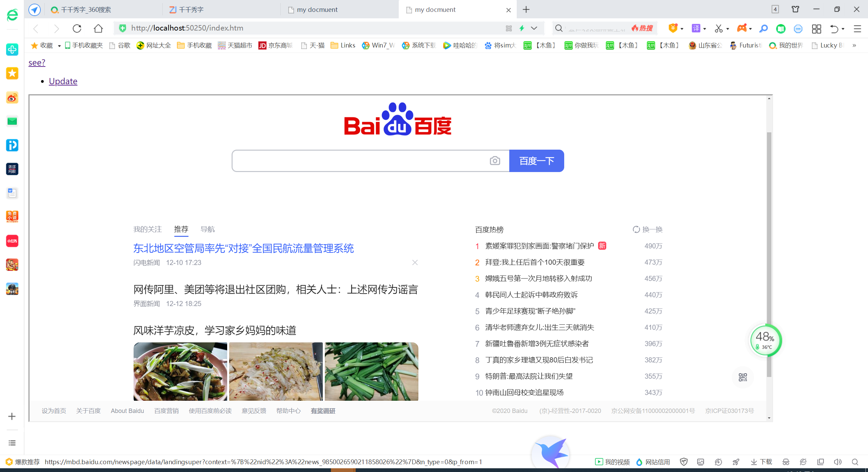
Task: Click the QR code icon on Baidu page
Action: (x=743, y=377)
